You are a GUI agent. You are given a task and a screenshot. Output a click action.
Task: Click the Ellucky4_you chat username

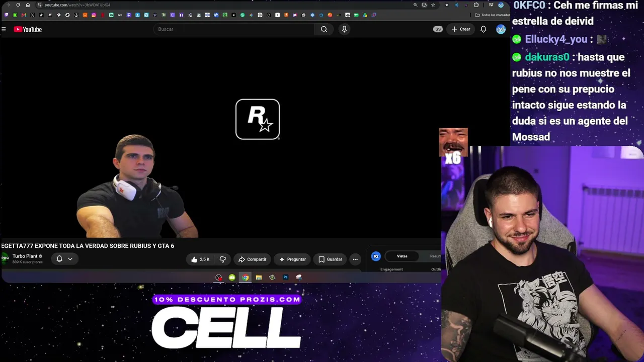[556, 39]
